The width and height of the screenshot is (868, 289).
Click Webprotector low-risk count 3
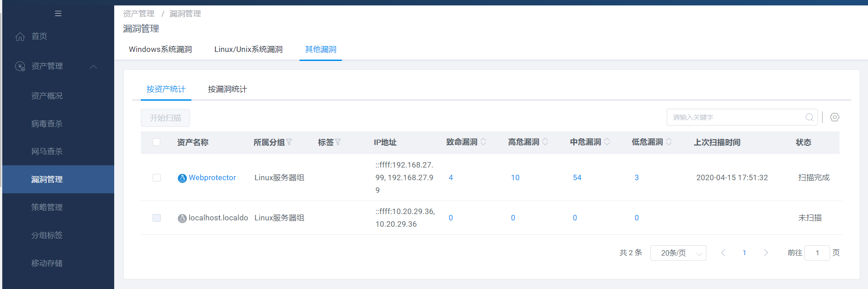636,177
